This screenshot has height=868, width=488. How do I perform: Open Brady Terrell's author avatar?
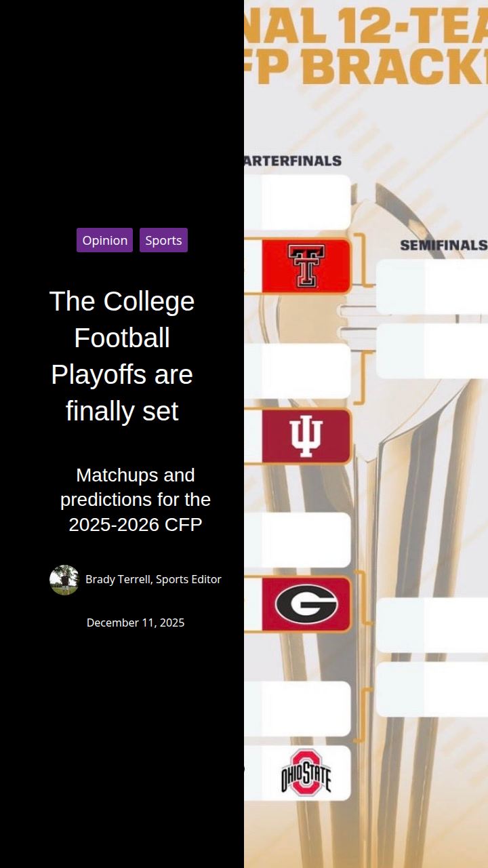[x=64, y=580]
